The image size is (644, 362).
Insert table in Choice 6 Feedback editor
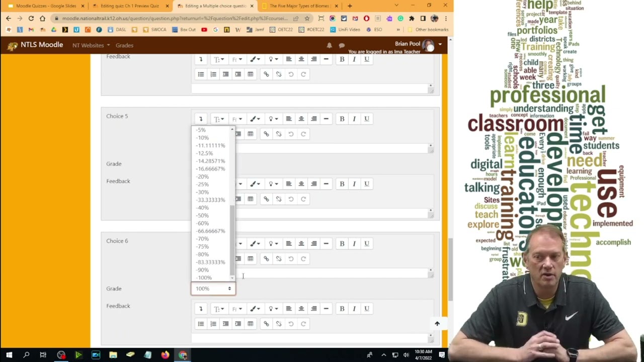pyautogui.click(x=250, y=324)
